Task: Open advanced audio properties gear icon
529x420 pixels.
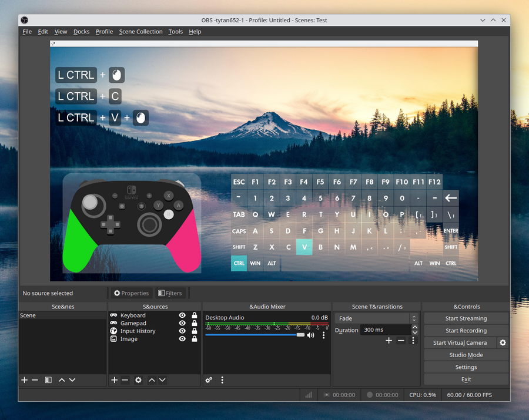Action: click(x=209, y=380)
